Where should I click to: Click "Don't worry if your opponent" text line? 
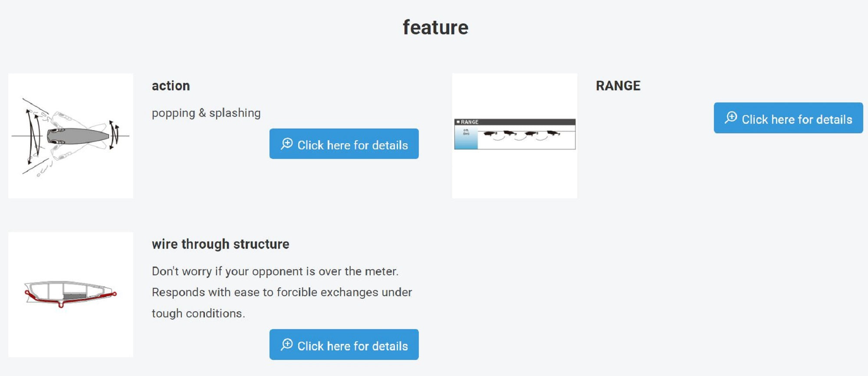[275, 271]
